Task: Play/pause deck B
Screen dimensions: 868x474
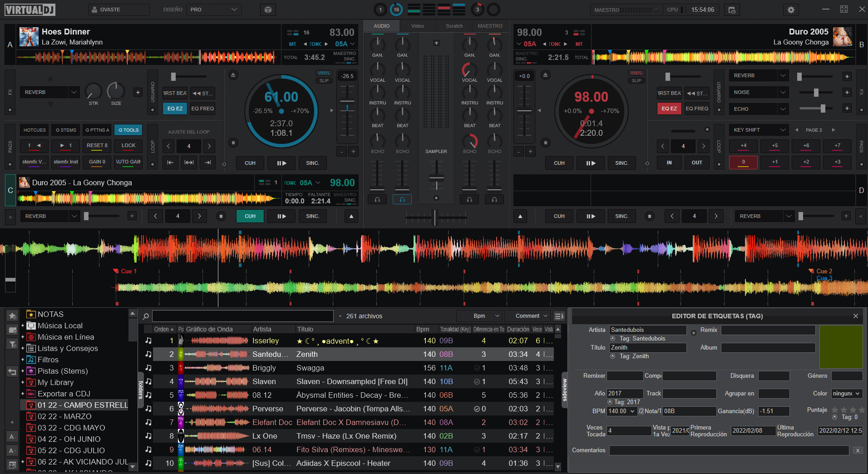Action: point(591,163)
